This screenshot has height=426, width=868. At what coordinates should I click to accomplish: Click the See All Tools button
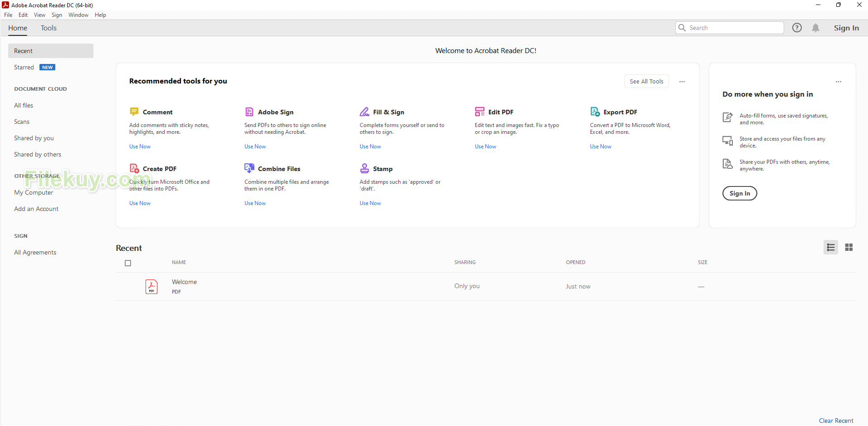point(647,81)
